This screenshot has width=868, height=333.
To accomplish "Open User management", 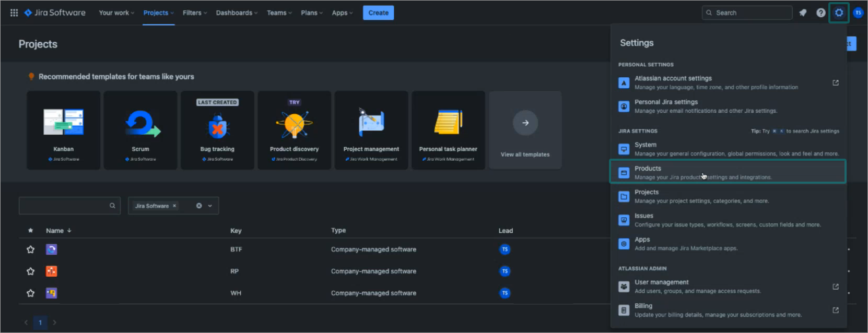I will click(728, 286).
